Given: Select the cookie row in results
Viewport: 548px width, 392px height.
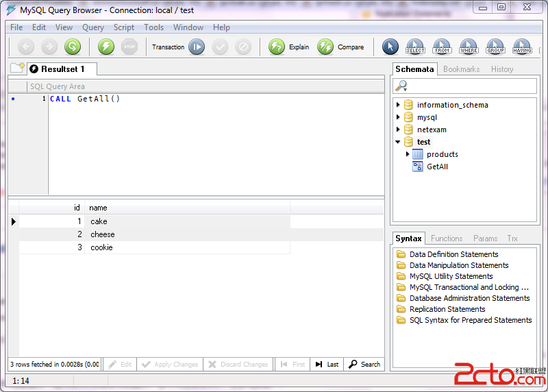Looking at the screenshot, I should [155, 247].
